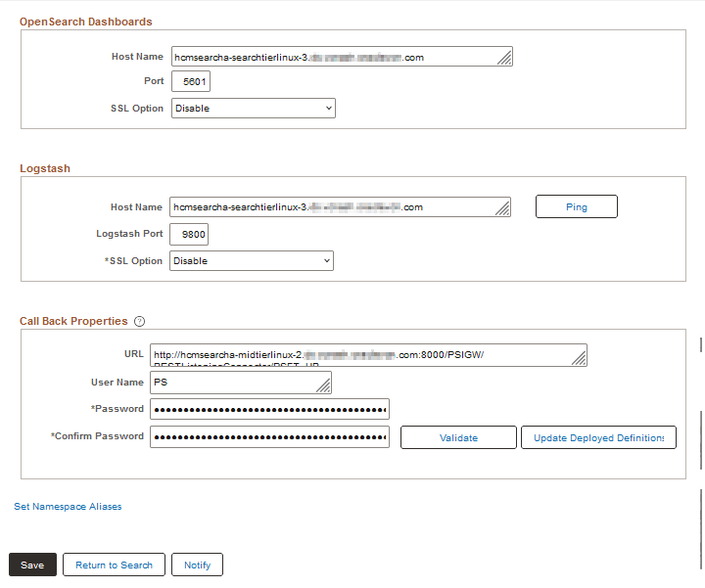705x588 pixels.
Task: Click Update Deployed Definitions button
Action: (598, 437)
